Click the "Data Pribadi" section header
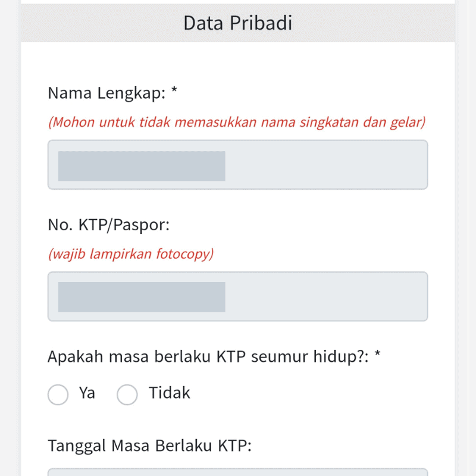Image resolution: width=476 pixels, height=476 pixels. pos(237,23)
